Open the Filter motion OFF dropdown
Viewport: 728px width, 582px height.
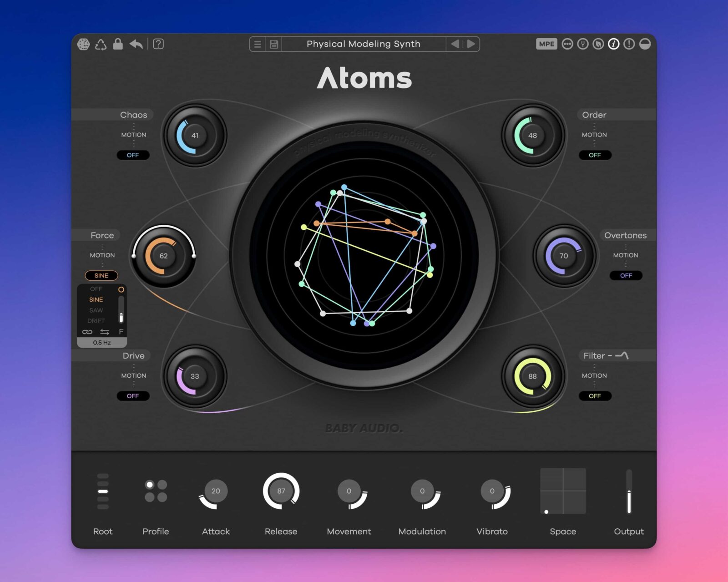(594, 396)
